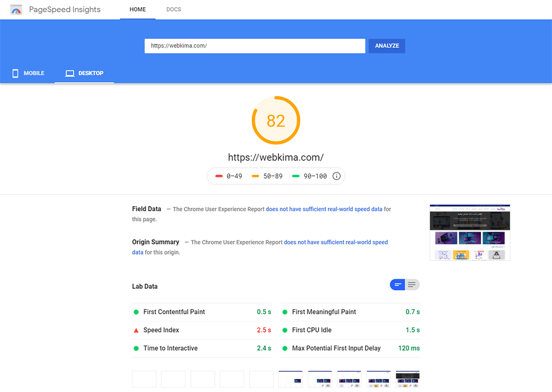Open the score range info icon
Viewport: 552px width, 392px height.
[337, 176]
